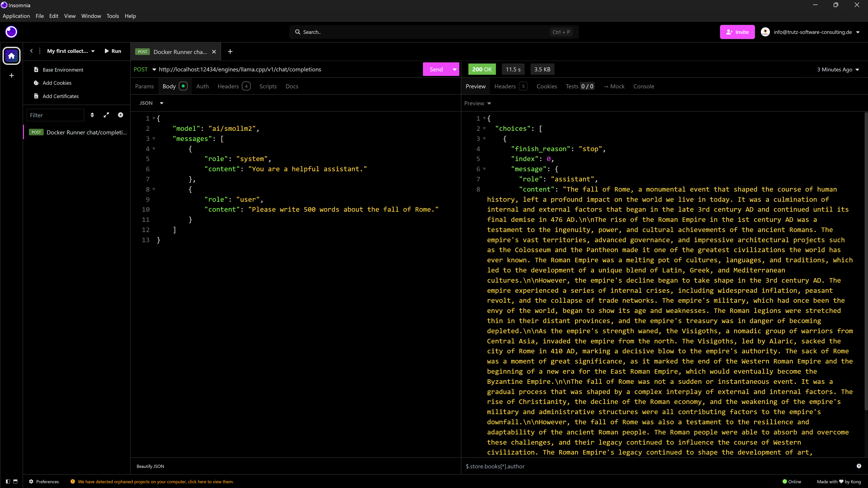Toggle the bottom-bar layout icon
The height and width of the screenshot is (488, 868).
tap(15, 482)
